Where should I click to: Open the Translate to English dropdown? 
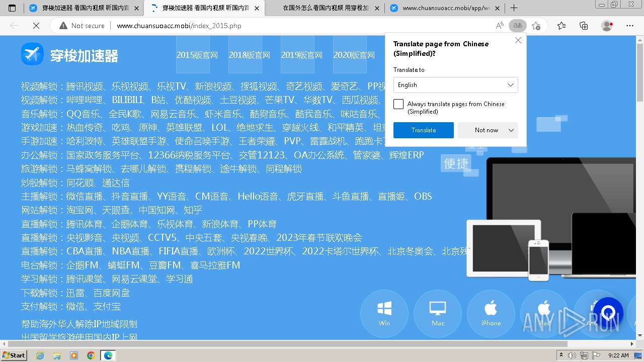coord(456,85)
